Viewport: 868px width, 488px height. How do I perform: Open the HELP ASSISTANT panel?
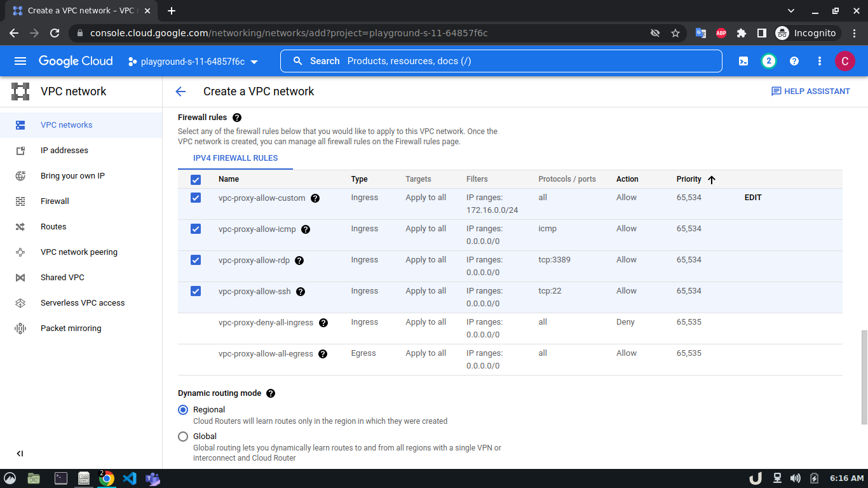click(x=810, y=91)
